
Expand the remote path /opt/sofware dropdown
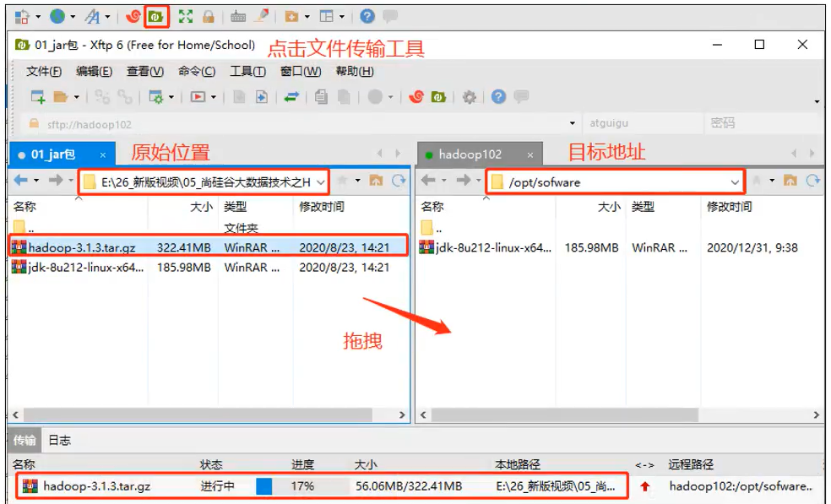[x=735, y=182]
